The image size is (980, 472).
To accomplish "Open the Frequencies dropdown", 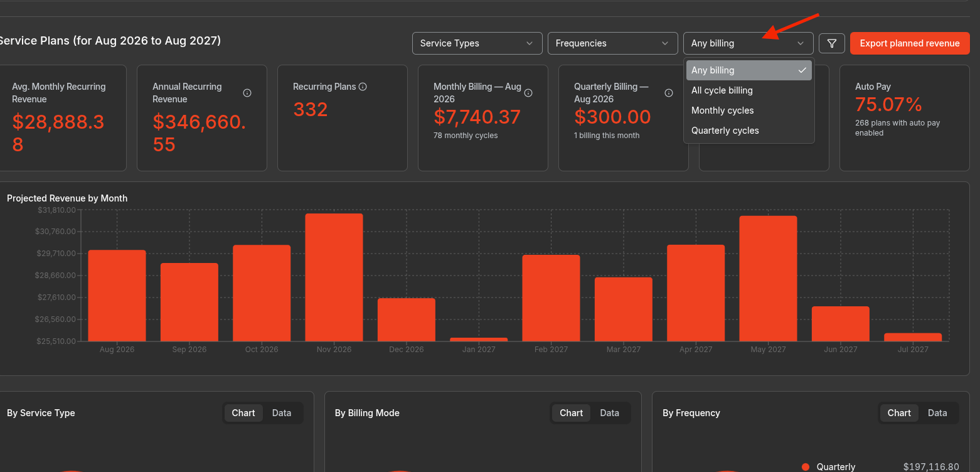I will pyautogui.click(x=613, y=43).
